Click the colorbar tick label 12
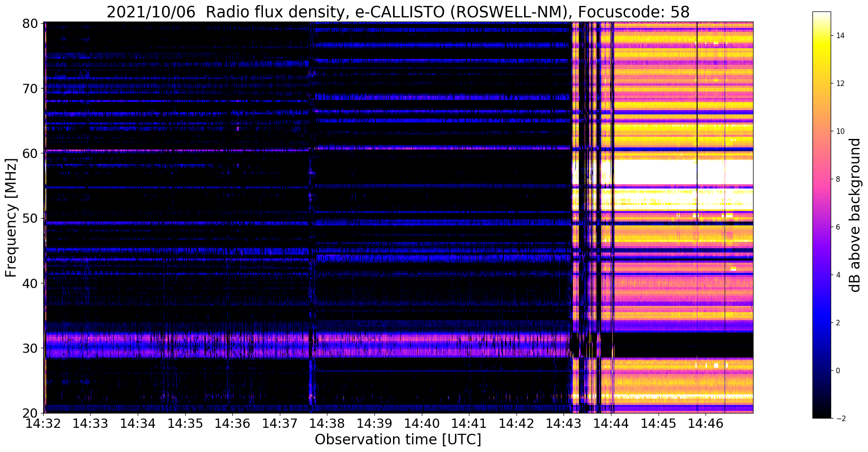This screenshot has height=452, width=868. [840, 83]
